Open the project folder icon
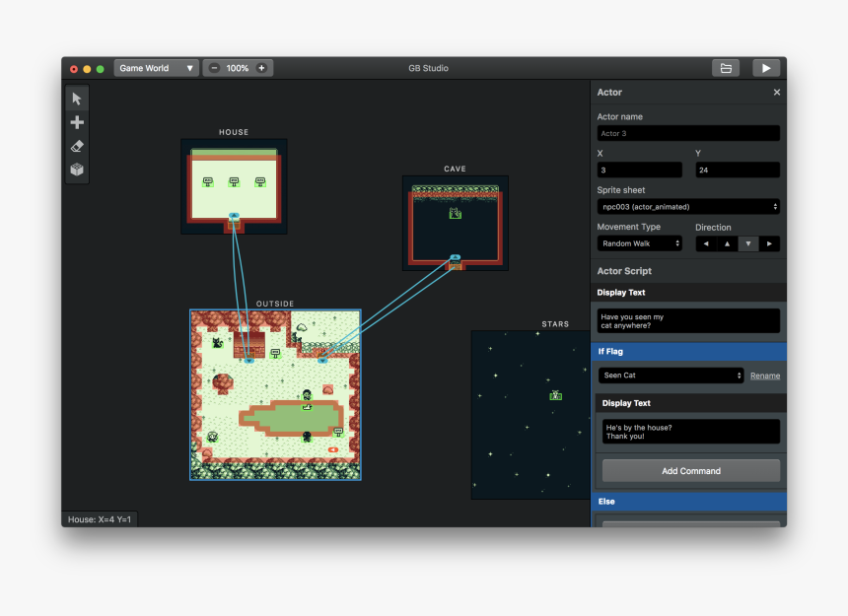 click(726, 68)
